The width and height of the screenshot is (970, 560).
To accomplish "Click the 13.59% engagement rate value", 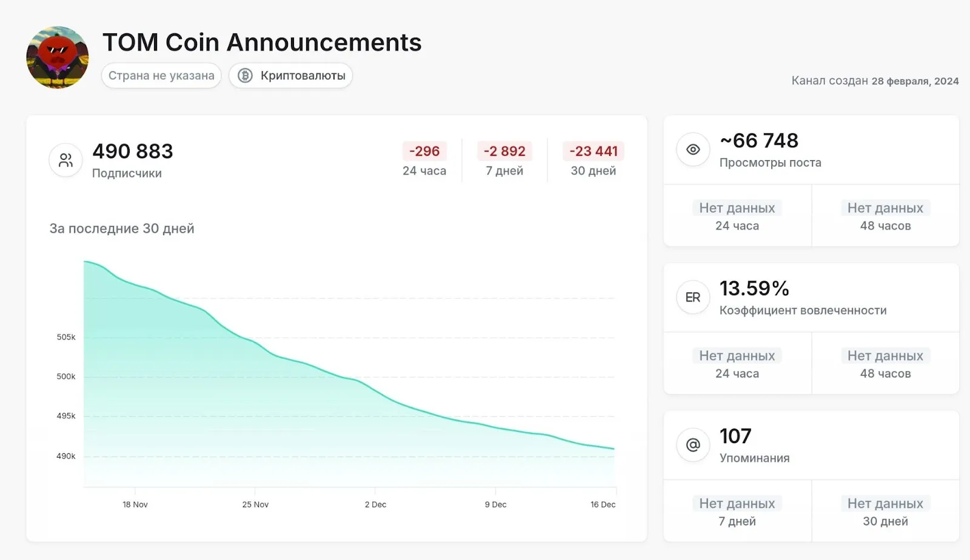I will point(754,288).
